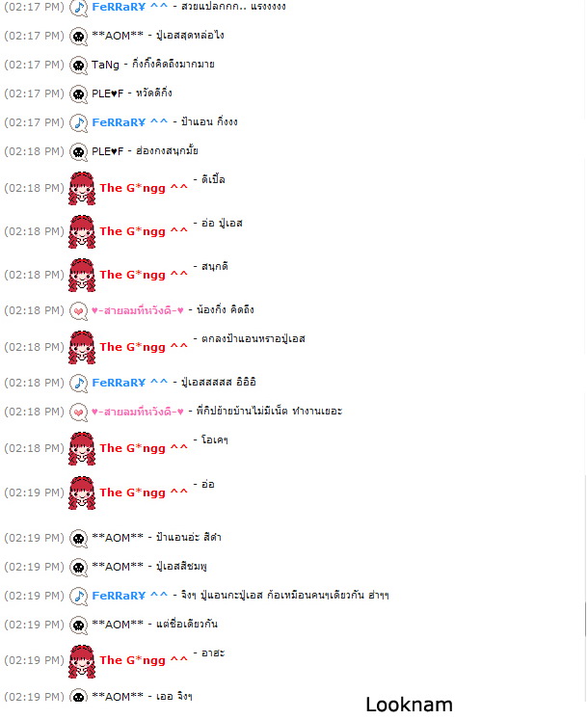This screenshot has height=719, width=588.
Task: Click the red-haired girl avatar at first 02:18 PM message
Action: pyautogui.click(x=82, y=188)
